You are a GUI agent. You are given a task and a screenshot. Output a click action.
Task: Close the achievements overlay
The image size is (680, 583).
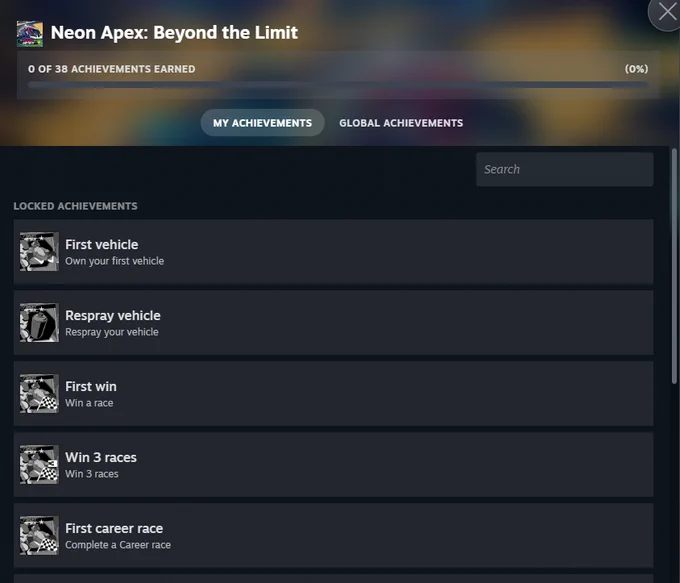click(x=667, y=12)
